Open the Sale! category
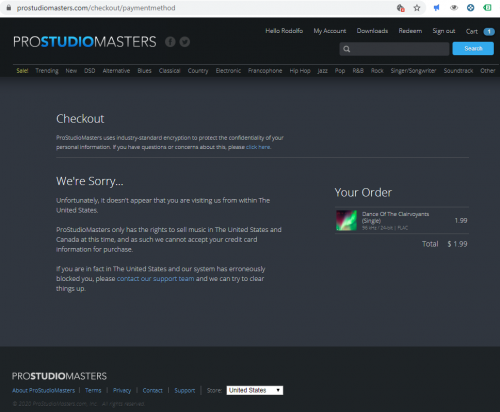This screenshot has height=412, width=500. (22, 71)
